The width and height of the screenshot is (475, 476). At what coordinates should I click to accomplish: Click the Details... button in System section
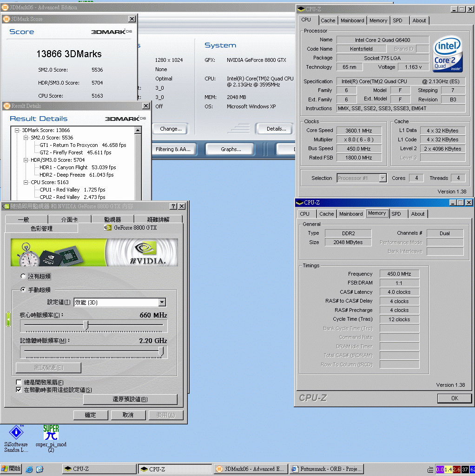[x=276, y=129]
